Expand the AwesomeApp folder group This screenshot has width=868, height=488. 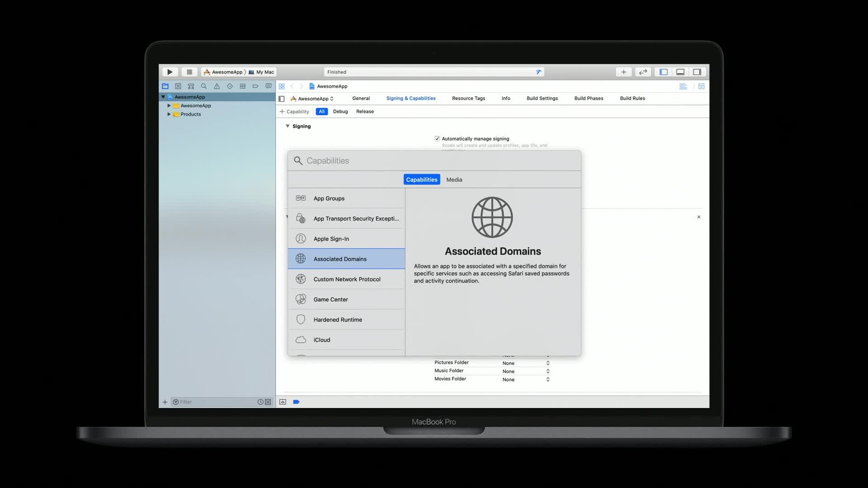(169, 106)
